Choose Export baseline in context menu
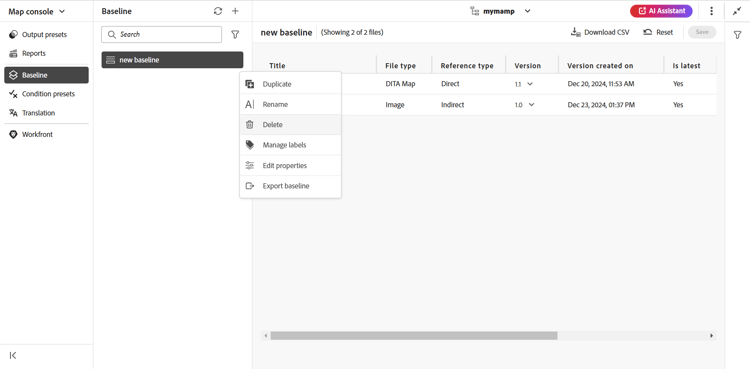Viewport: 750px width, 369px height. (x=290, y=186)
